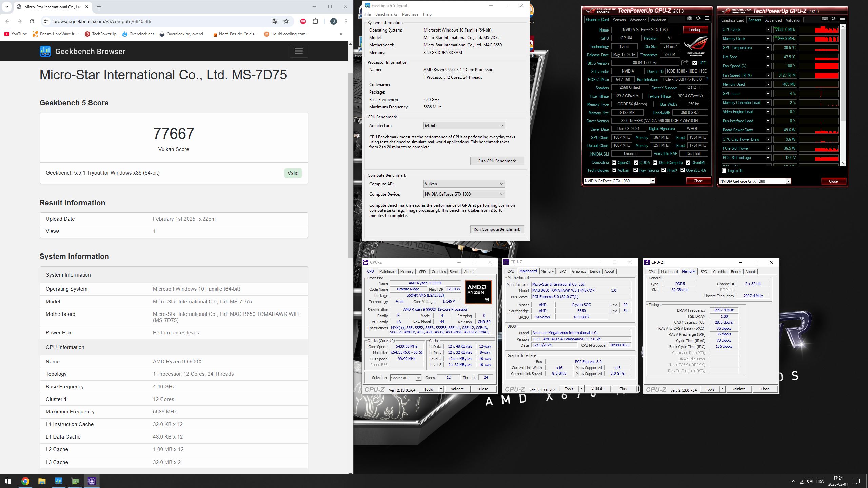Open GPU selector dropdown in left GPU-Z window
The height and width of the screenshot is (488, 868).
coord(653,181)
